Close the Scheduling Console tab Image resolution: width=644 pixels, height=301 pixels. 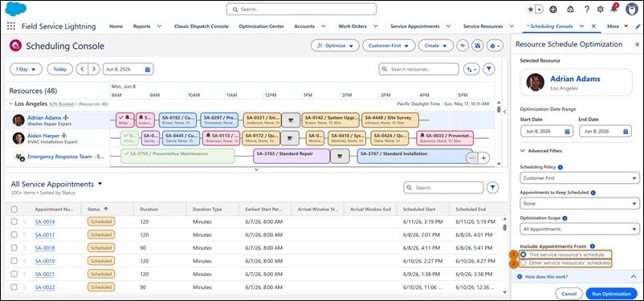pos(593,26)
